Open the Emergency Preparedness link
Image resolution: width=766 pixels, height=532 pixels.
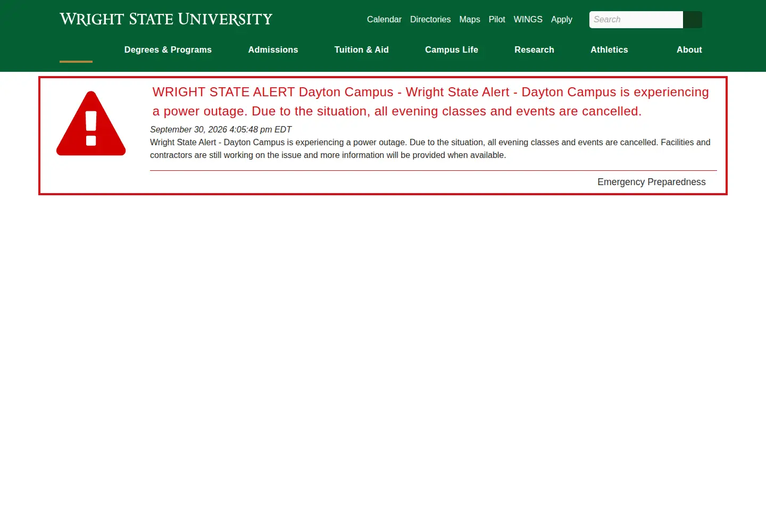click(x=652, y=182)
